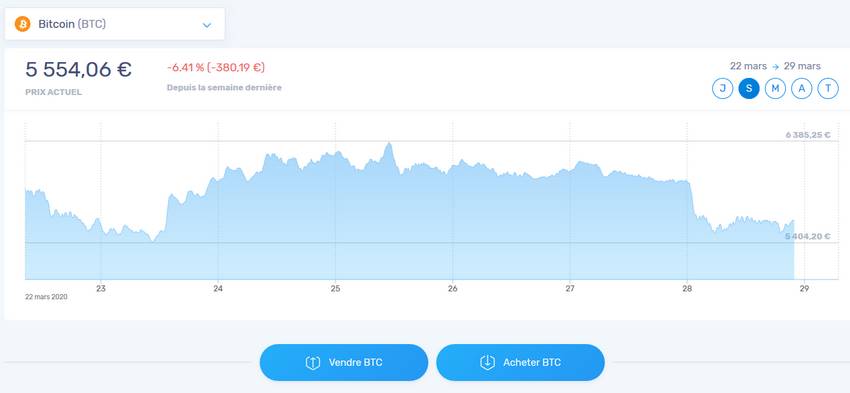850x393 pixels.
Task: Click the download arrow icon in Acheter BTC
Action: (x=487, y=362)
